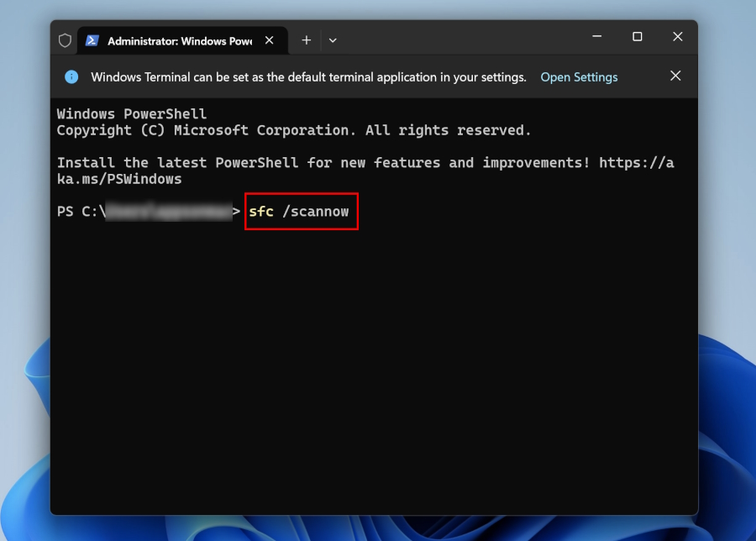Click the PowerShell icon on the tab
This screenshot has width=756, height=541.
(92, 40)
